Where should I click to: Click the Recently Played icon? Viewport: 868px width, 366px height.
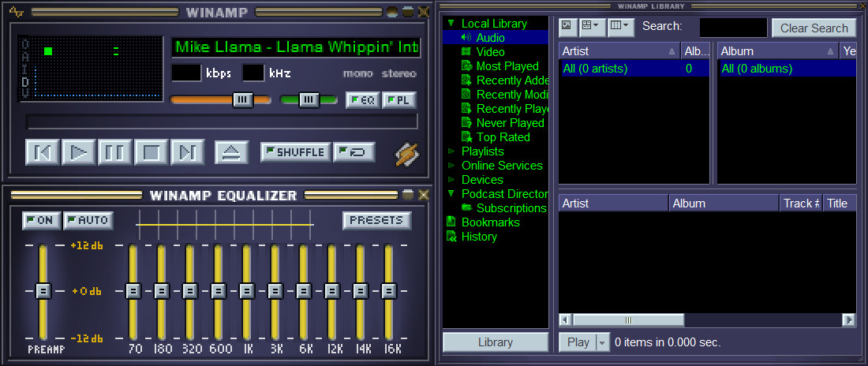pos(466,109)
